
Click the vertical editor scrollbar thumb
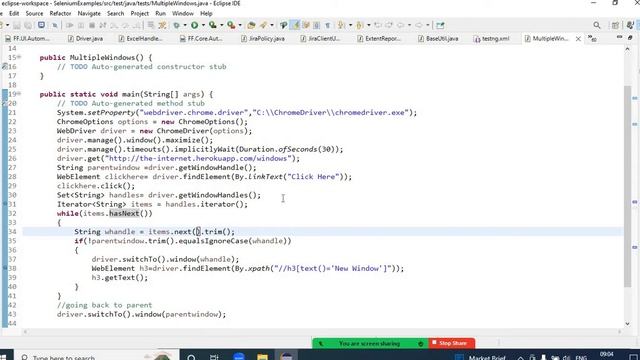click(627, 186)
